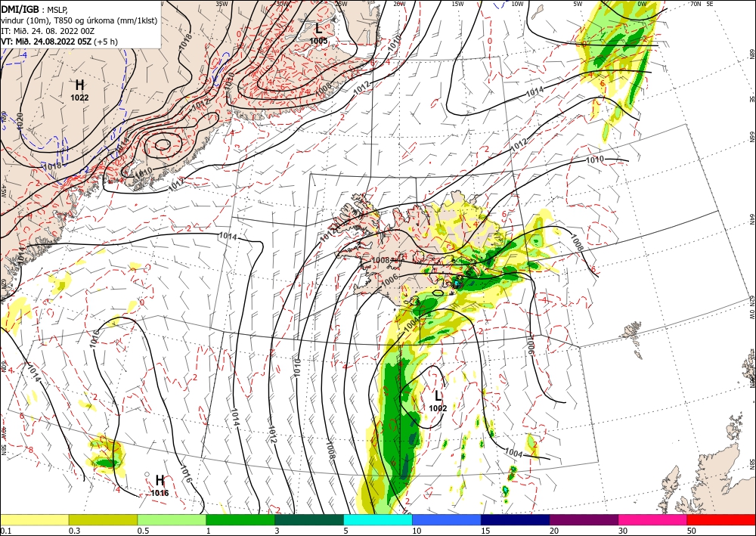Screen dimensions: 756x536
Task: Click the 'VT: Mið. 24.08.2022 05Z (+5 h)' line
Action: [59, 41]
